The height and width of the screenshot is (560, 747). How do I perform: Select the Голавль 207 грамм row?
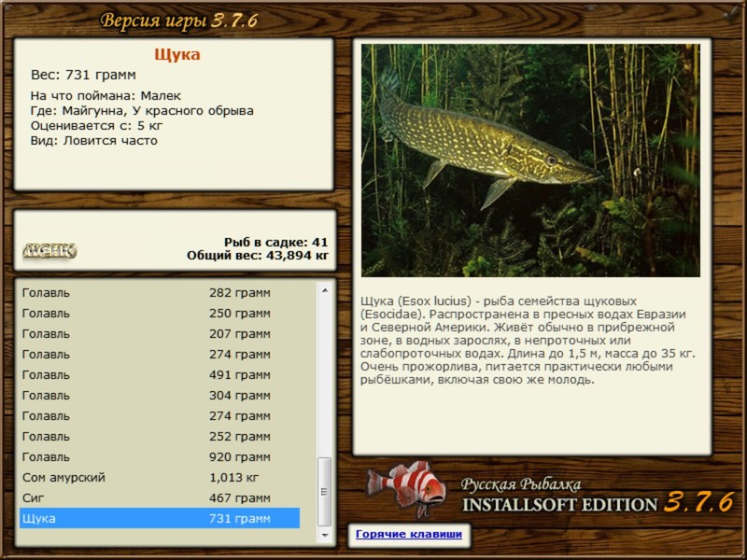point(160,334)
